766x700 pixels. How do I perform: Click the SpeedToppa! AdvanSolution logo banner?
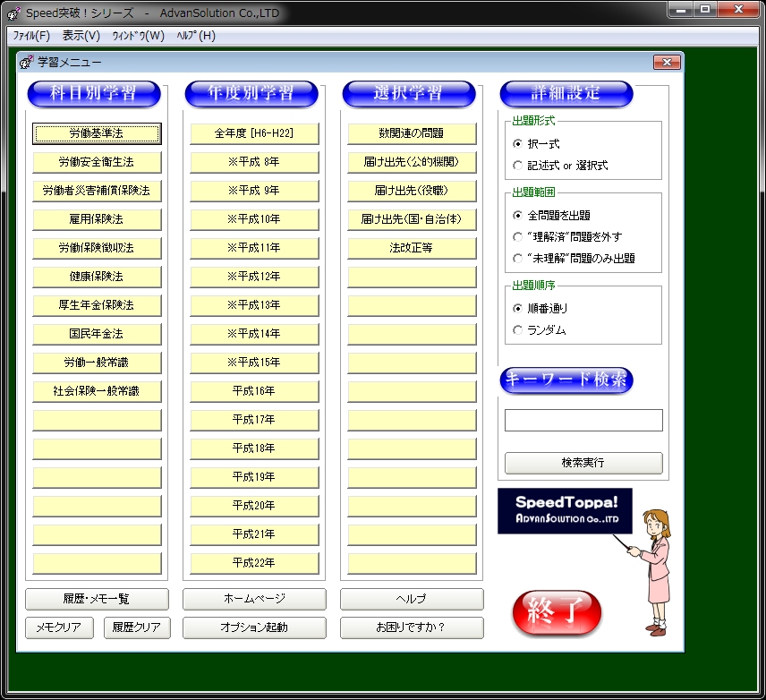pos(565,510)
